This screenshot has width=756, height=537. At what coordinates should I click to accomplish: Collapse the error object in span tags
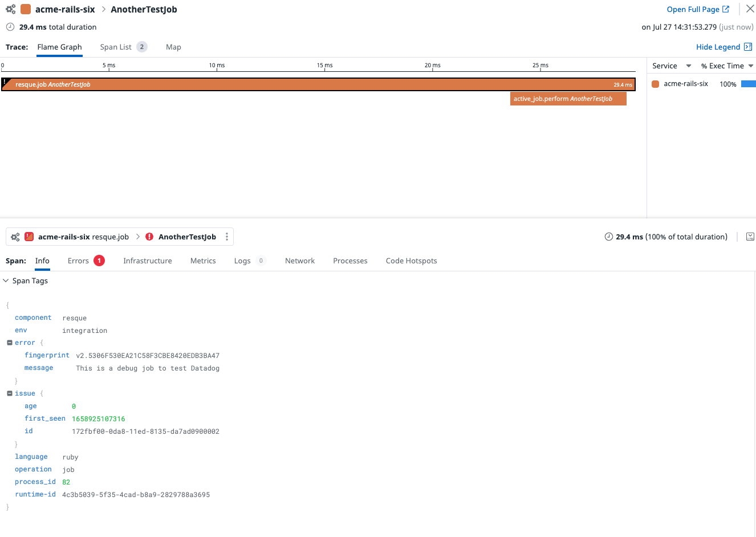tap(9, 342)
